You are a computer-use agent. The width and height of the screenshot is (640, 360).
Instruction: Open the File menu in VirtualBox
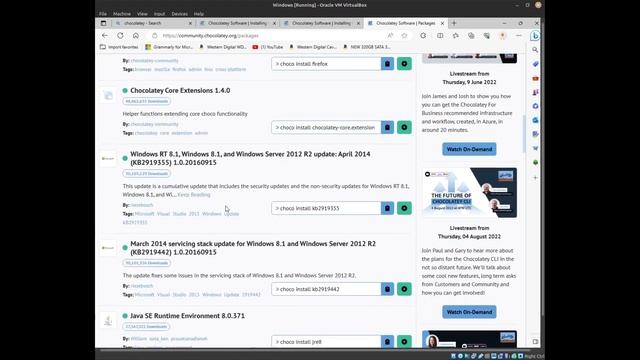(103, 14)
